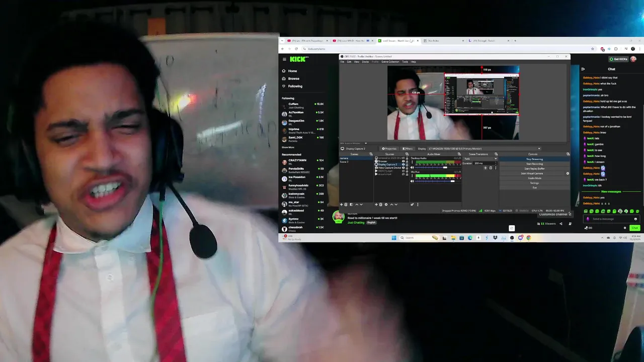The image size is (644, 362).
Task: Delete the selected OBS source
Action: coord(381,205)
